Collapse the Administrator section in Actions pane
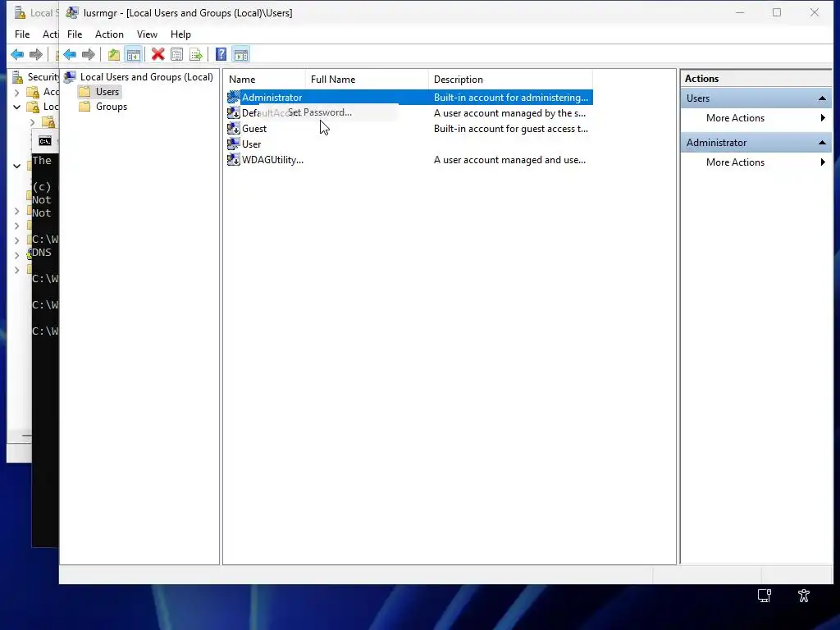The image size is (840, 630). pyautogui.click(x=822, y=143)
